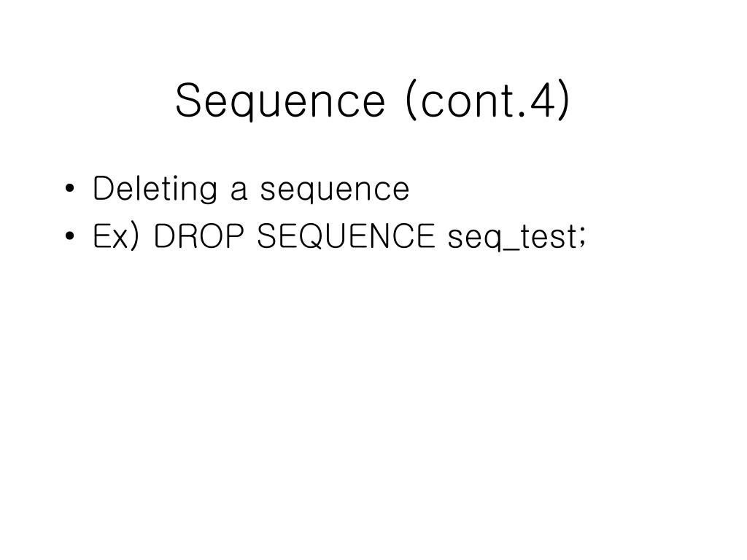Click the uppercase 'SEQUENCE' keyword
747x560 pixels.
pos(347,237)
